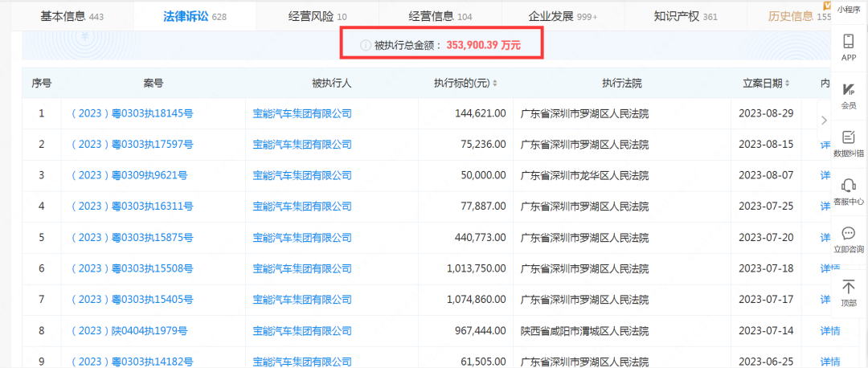Open the 小程序 mini-program entry
Image resolution: width=868 pixels, height=368 pixels.
click(x=848, y=10)
